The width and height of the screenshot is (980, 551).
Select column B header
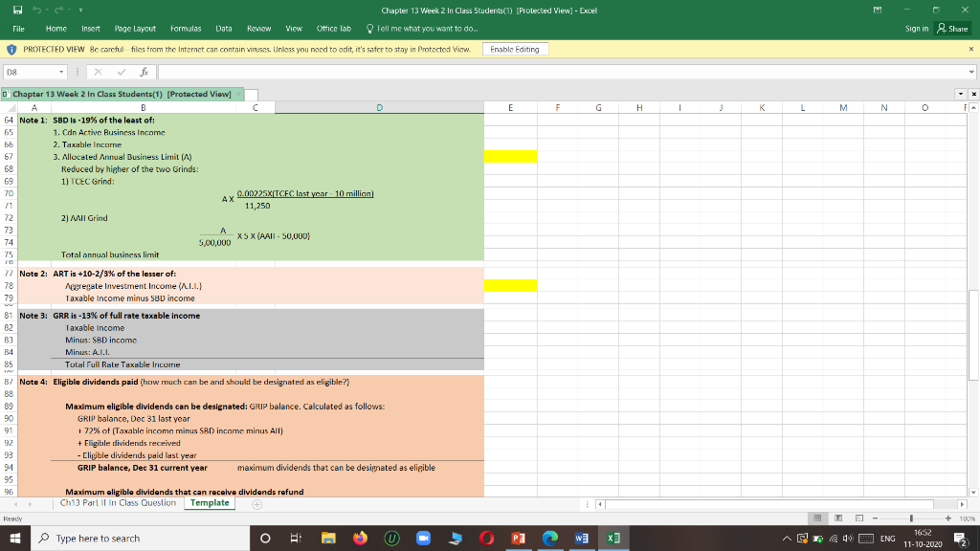tap(144, 108)
